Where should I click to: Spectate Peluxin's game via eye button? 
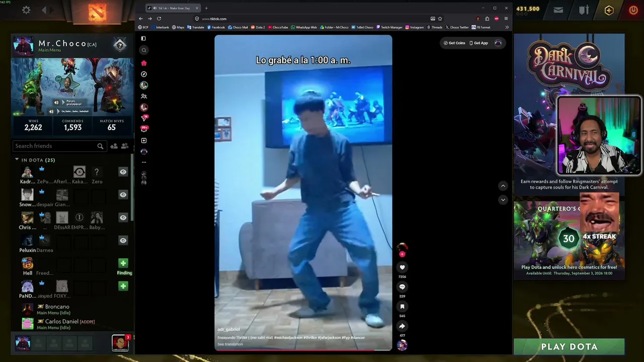pos(123,240)
